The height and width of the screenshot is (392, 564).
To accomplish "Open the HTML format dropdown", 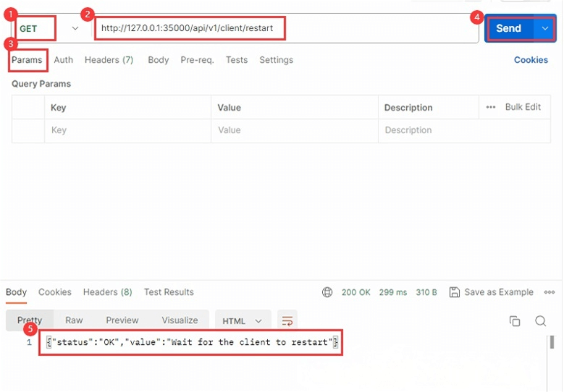I will (x=243, y=321).
